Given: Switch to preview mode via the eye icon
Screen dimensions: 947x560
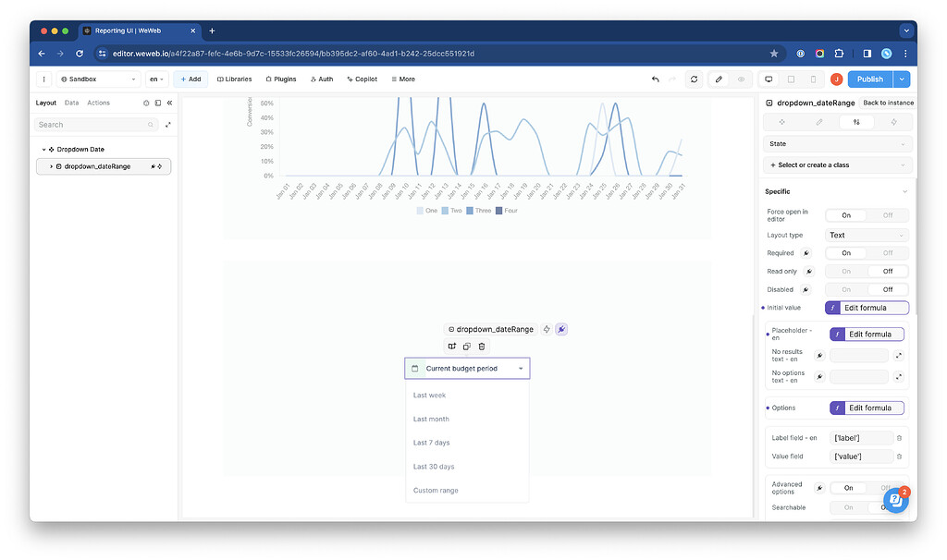Looking at the screenshot, I should point(741,79).
